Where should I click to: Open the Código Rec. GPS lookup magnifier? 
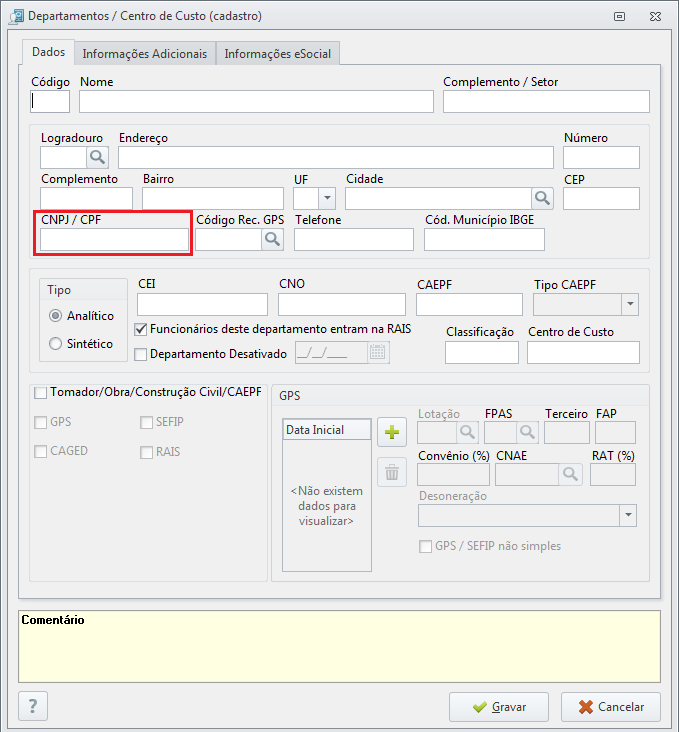point(272,239)
